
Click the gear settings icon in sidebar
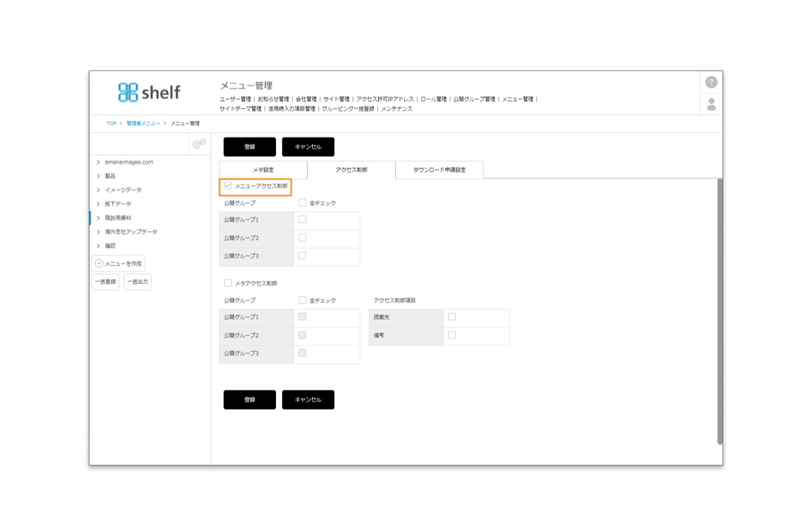199,144
